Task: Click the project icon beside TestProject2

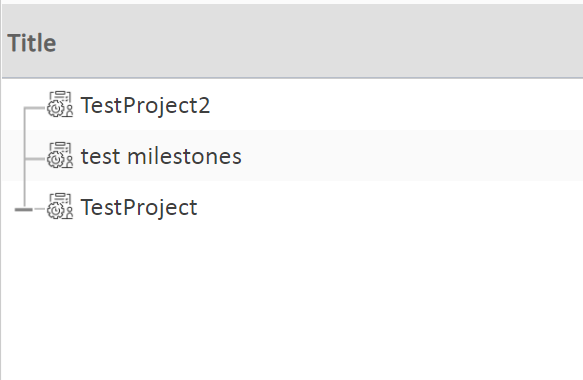Action: [60, 104]
